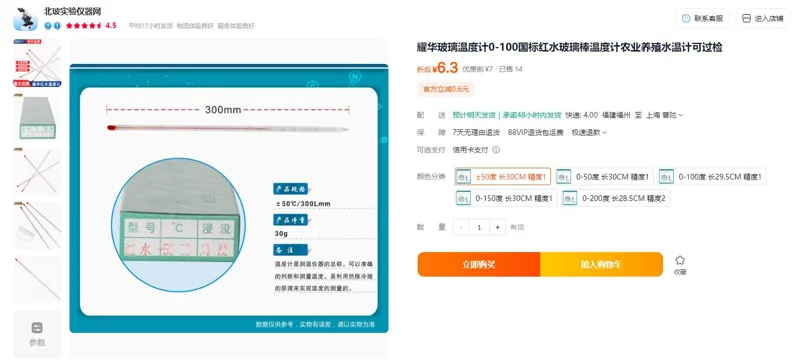The width and height of the screenshot is (800, 360).
Task: Select the 0-150度 长30CM 精度1 option
Action: point(506,198)
